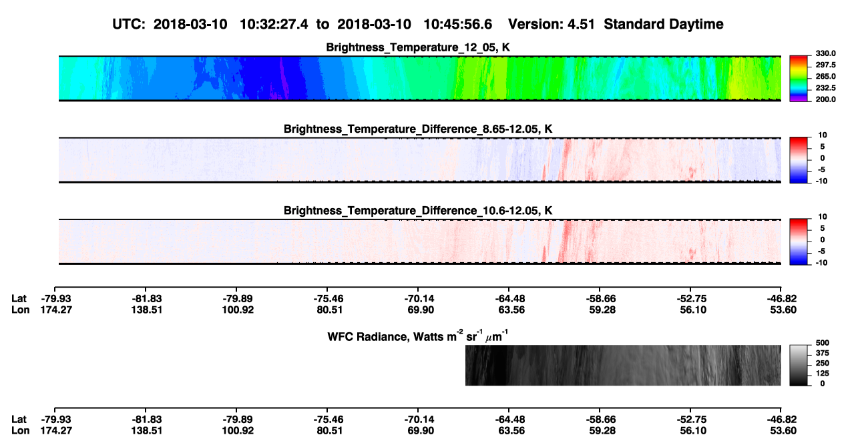Select the Brightness_Temperature_Difference_8.65-12.05, K title
This screenshot has height=445, width=868.
click(x=419, y=129)
